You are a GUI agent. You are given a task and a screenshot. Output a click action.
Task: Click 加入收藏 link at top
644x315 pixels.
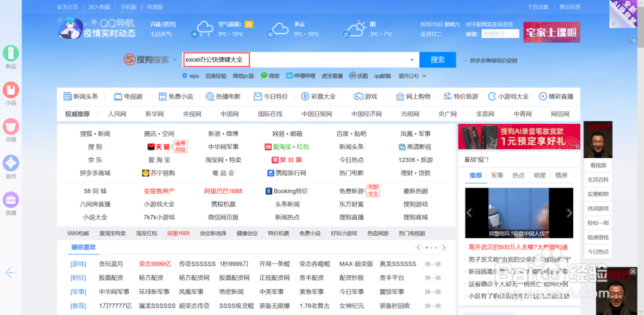[x=99, y=7]
